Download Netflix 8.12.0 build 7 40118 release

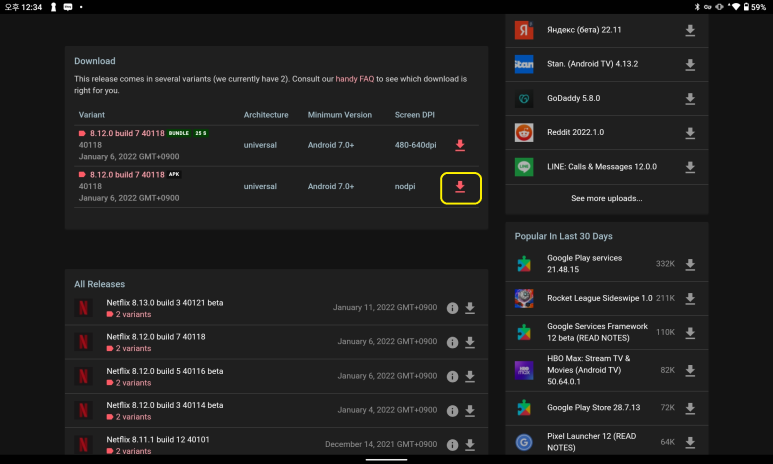click(x=470, y=342)
